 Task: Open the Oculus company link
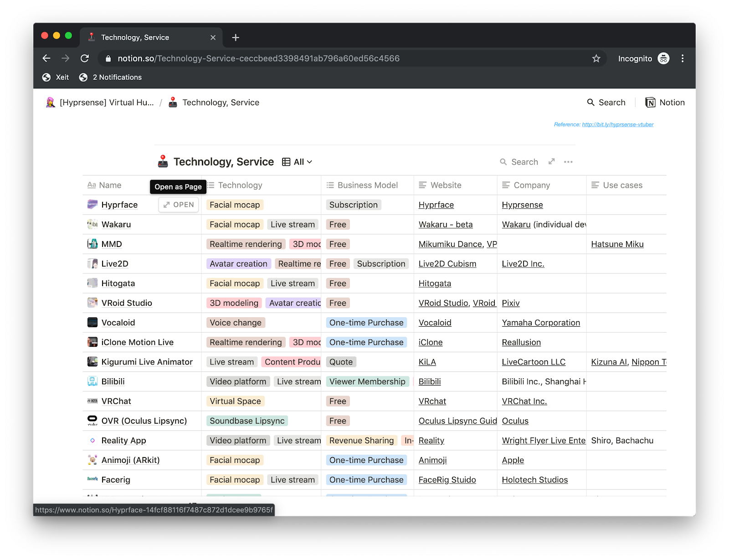coord(515,421)
